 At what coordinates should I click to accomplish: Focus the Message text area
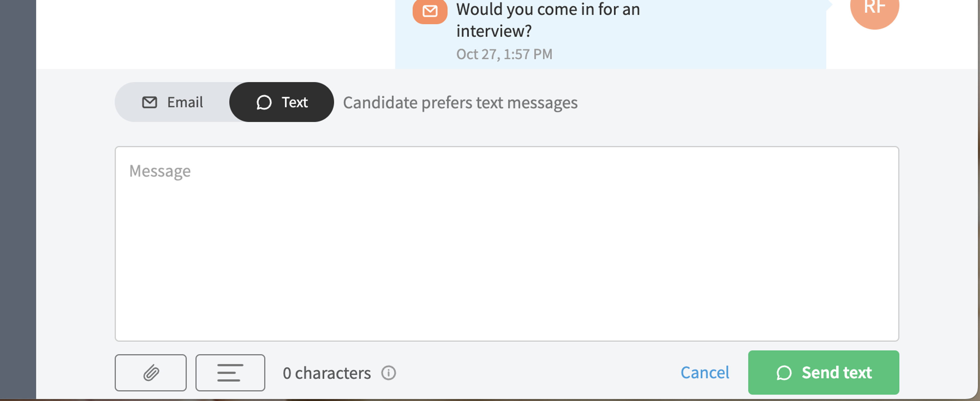pyautogui.click(x=507, y=244)
